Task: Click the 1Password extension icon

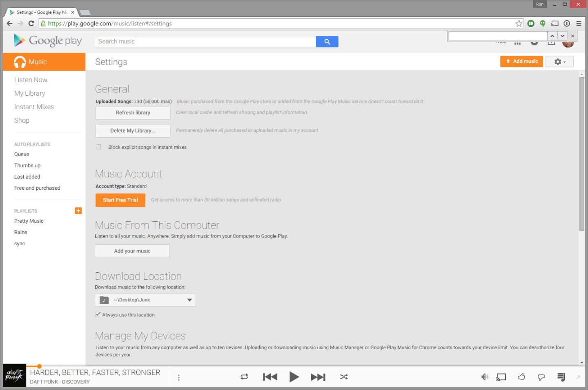Action: 567,23
